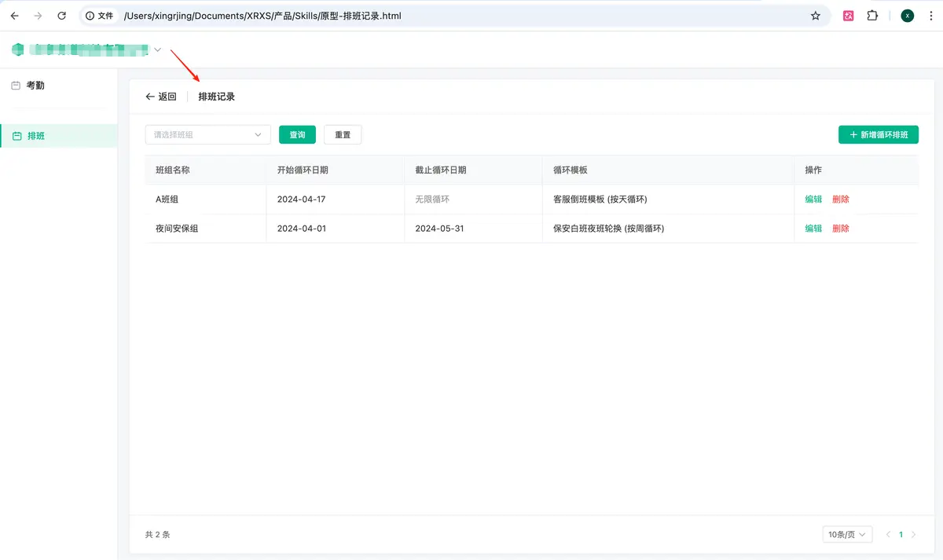The height and width of the screenshot is (560, 943).
Task: Open the 10条/页 page size selector
Action: pyautogui.click(x=848, y=535)
